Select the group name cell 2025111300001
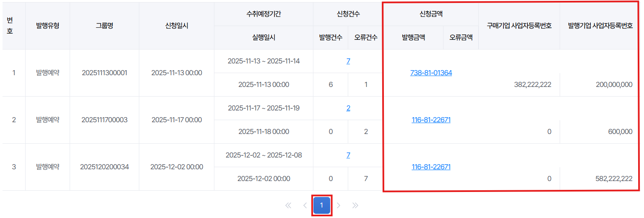644x218 pixels. tap(104, 73)
